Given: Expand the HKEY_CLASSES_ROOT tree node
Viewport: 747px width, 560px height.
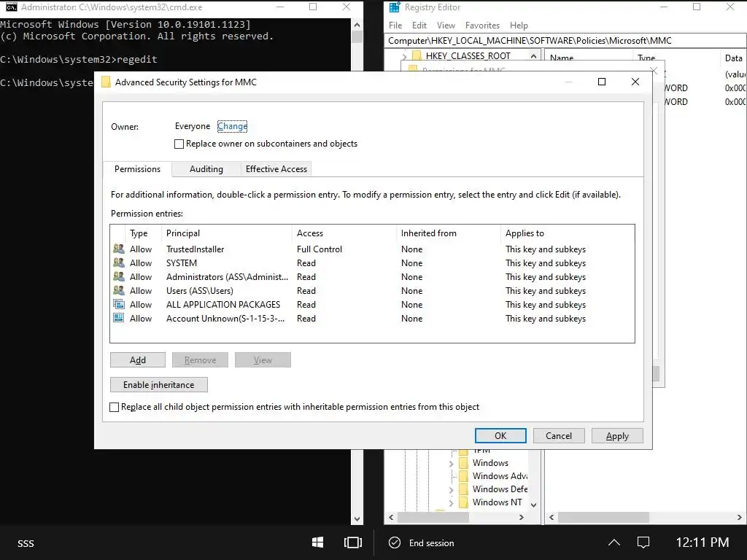Looking at the screenshot, I should pyautogui.click(x=404, y=56).
